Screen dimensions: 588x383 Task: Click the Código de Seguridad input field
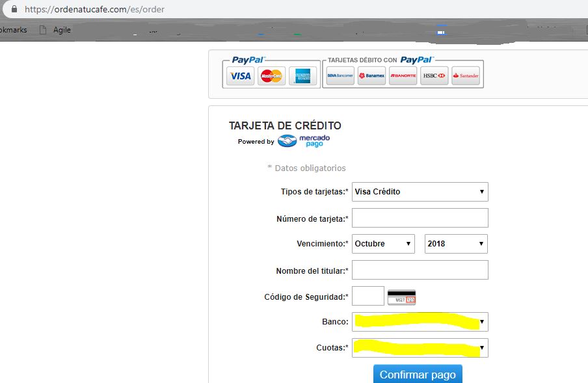[x=368, y=296]
